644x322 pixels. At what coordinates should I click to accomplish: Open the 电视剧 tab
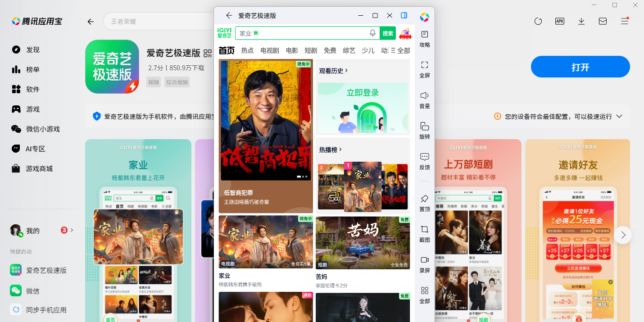click(270, 50)
